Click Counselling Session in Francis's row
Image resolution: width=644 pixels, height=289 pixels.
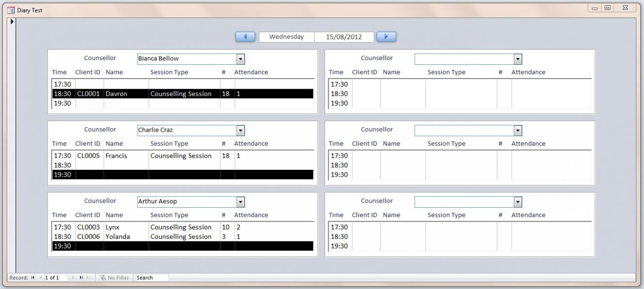coord(181,156)
